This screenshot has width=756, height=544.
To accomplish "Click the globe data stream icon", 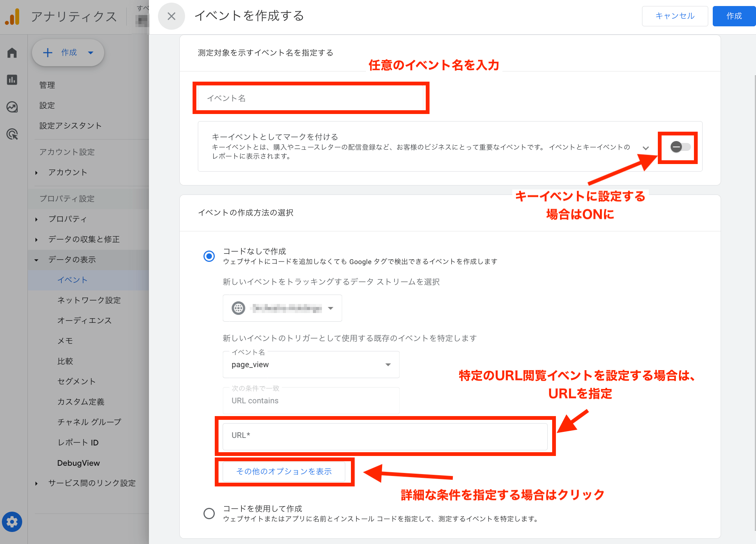I will (238, 308).
